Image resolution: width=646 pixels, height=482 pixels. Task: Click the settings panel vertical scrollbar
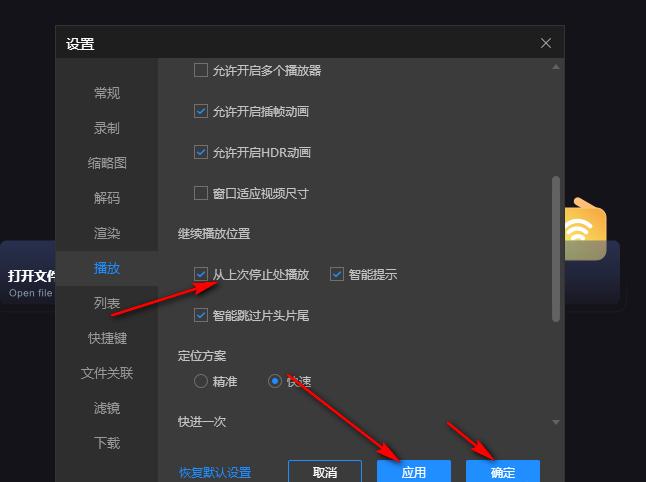click(x=556, y=250)
